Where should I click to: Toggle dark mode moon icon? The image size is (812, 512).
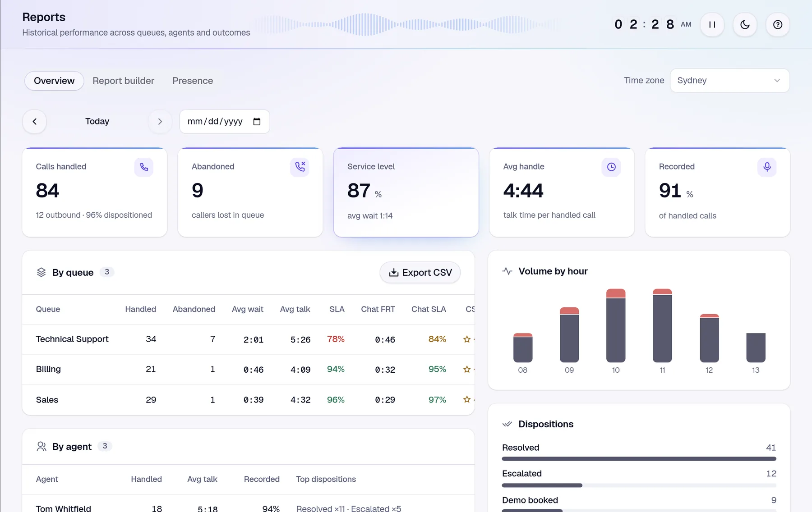point(745,25)
